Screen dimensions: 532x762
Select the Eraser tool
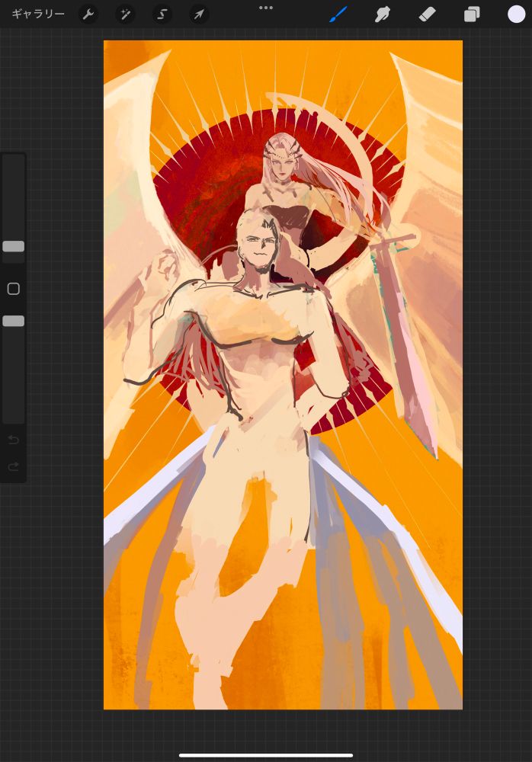[427, 14]
